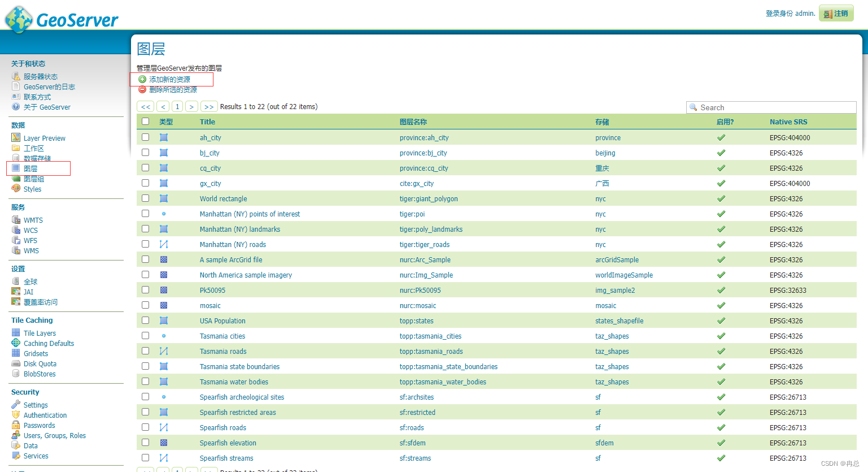The image size is (868, 472).
Task: Sort table by Title column header
Action: (x=207, y=122)
